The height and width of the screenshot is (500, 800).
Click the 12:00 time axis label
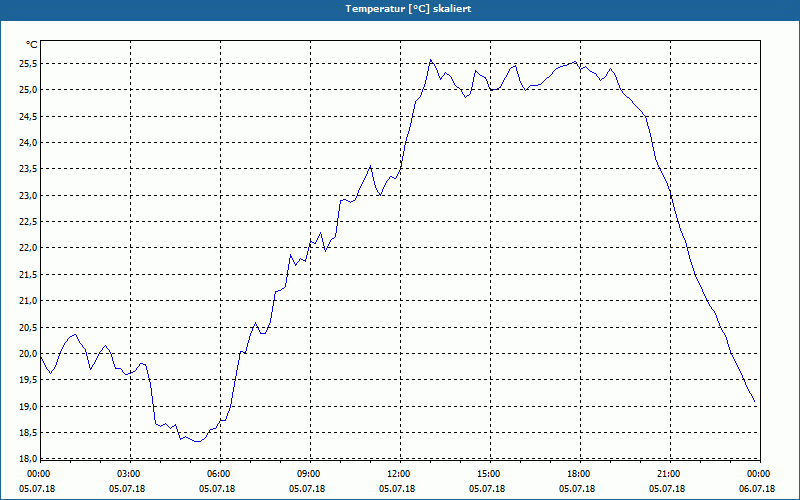tap(397, 474)
